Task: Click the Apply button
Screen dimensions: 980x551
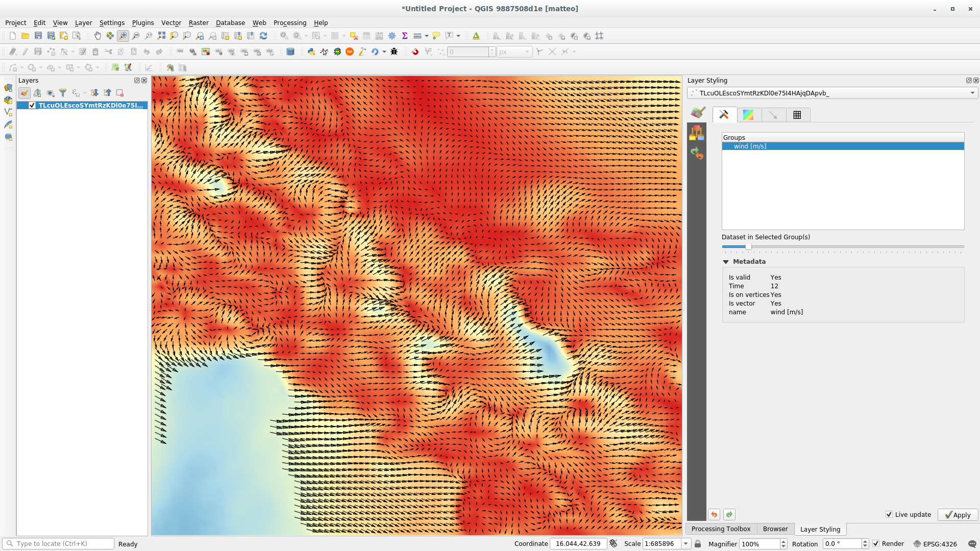Action: pyautogui.click(x=958, y=515)
